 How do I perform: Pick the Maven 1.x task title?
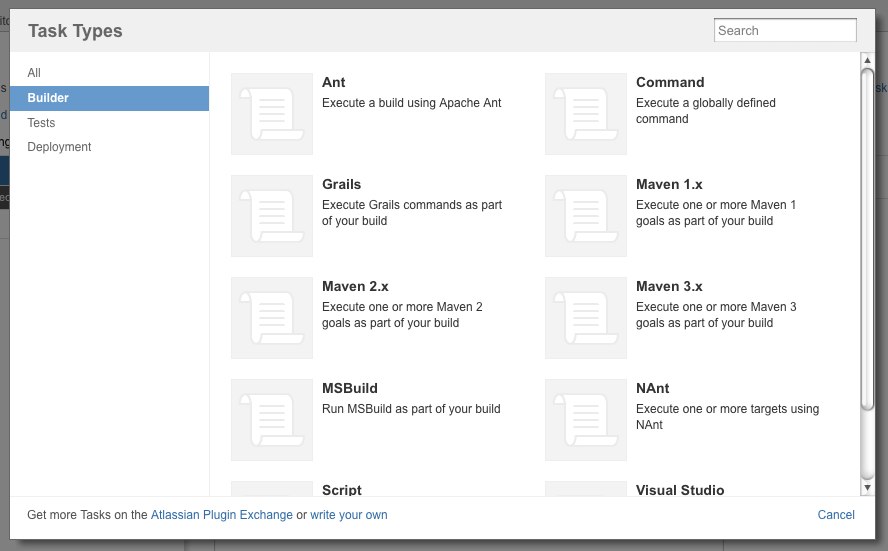click(x=669, y=185)
